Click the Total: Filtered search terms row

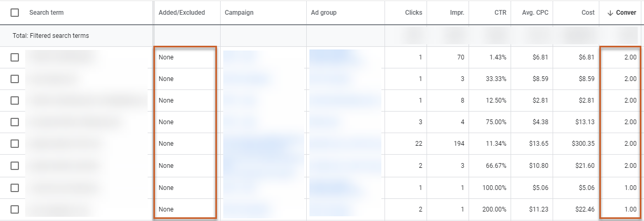pos(51,36)
